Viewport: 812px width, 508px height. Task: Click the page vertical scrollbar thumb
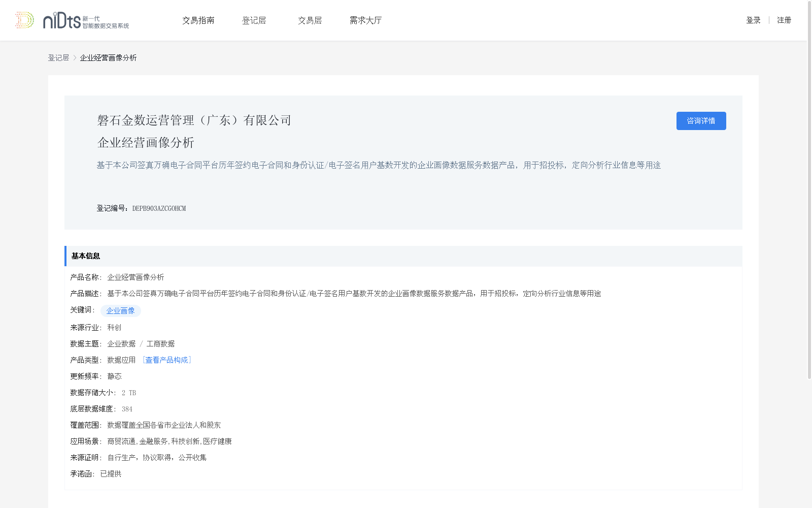809,190
